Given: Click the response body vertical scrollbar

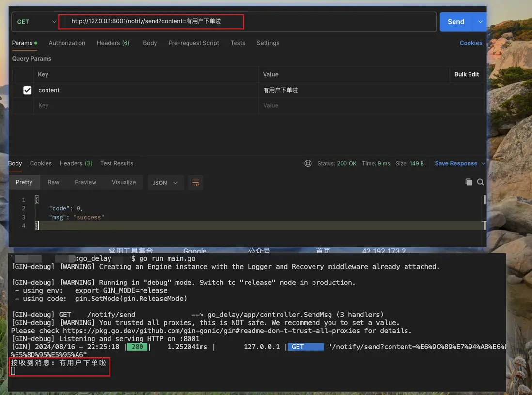Looking at the screenshot, I should click(485, 200).
